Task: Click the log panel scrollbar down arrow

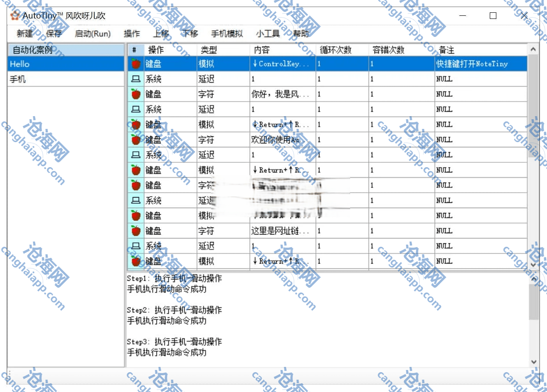Action: [x=534, y=362]
